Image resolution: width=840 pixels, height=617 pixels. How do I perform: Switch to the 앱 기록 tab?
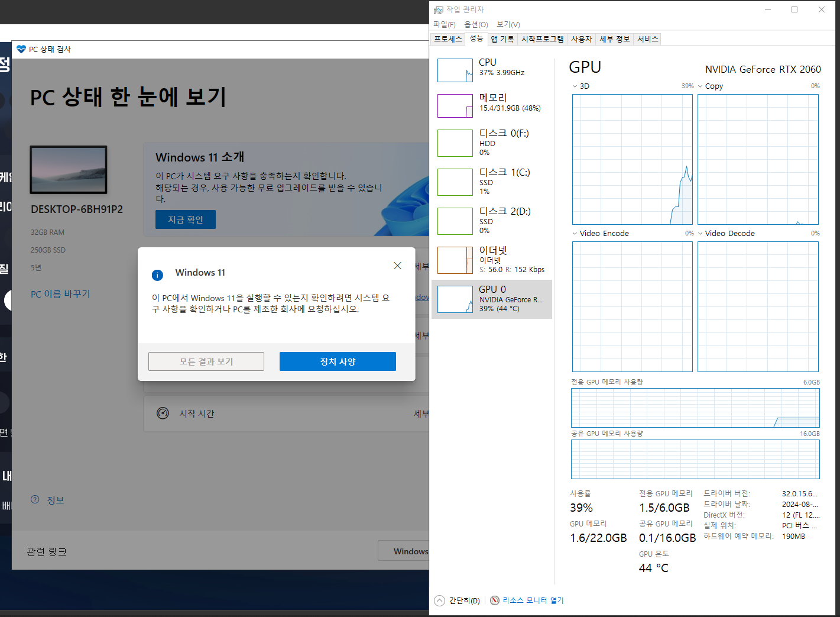point(502,39)
